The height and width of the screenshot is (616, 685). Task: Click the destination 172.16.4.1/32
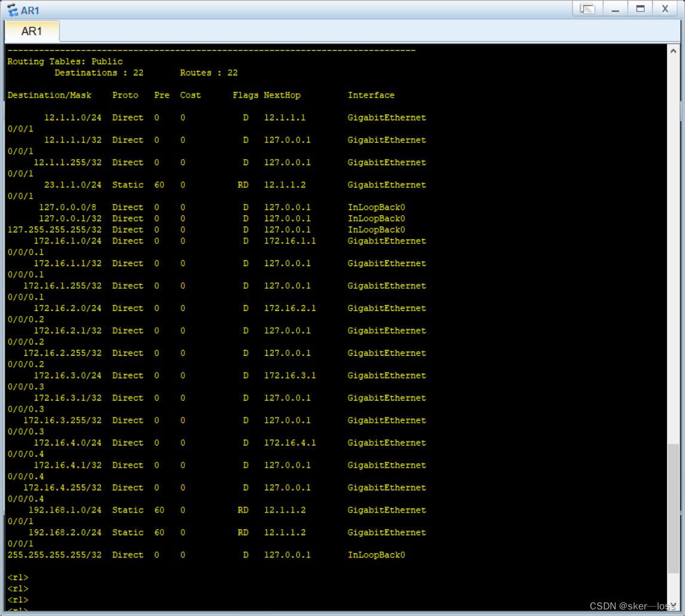[67, 465]
